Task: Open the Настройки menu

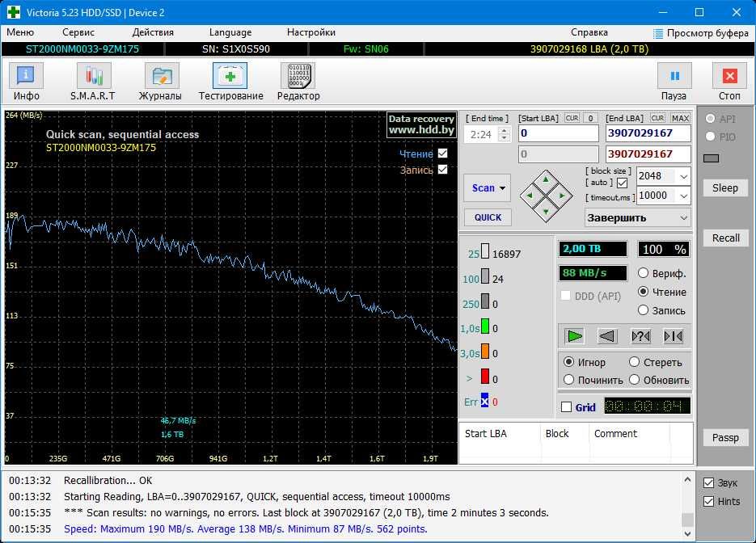Action: pyautogui.click(x=311, y=32)
